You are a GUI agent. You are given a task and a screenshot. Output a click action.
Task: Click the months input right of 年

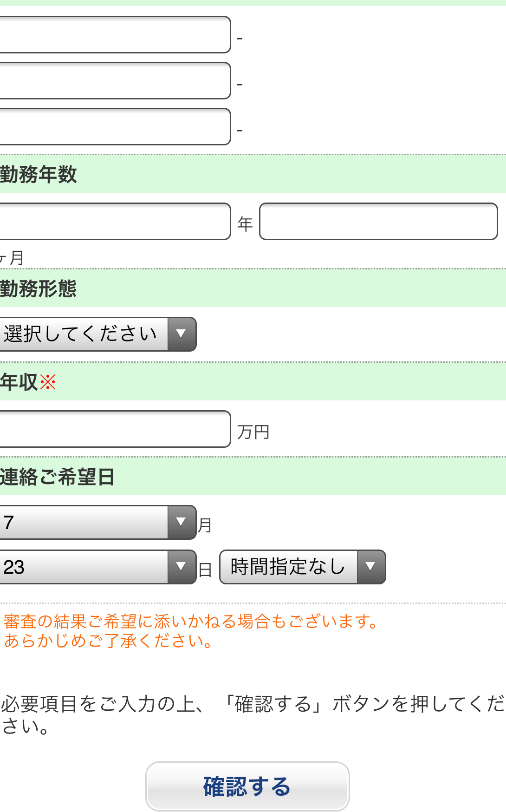tap(378, 221)
